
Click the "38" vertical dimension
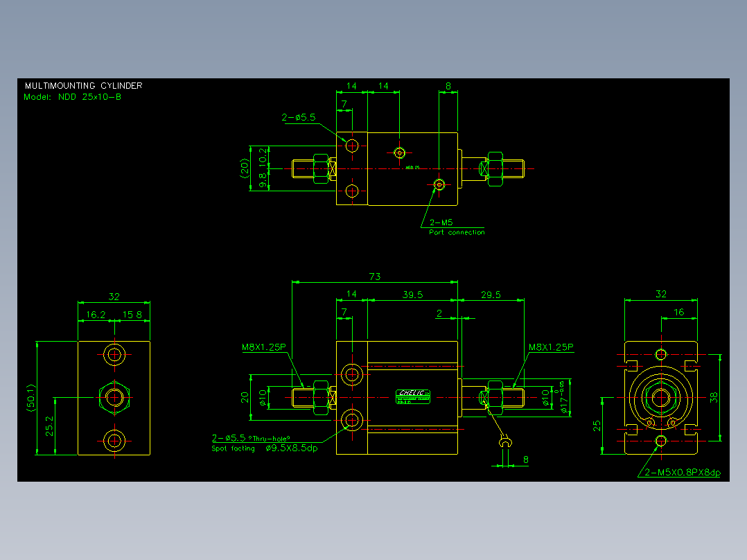(714, 398)
